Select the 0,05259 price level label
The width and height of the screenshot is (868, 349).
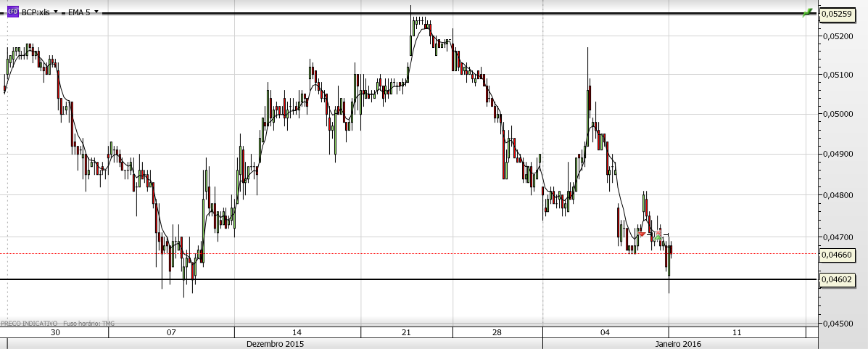[837, 14]
